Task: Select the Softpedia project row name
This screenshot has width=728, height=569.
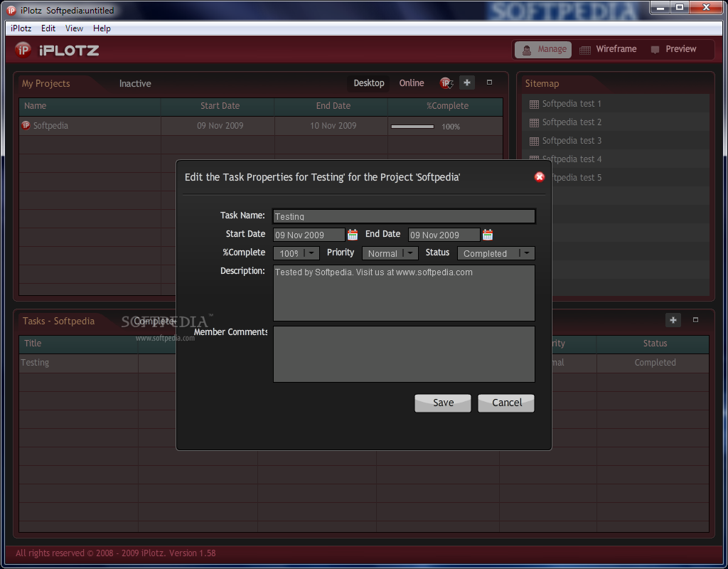Action: 50,125
